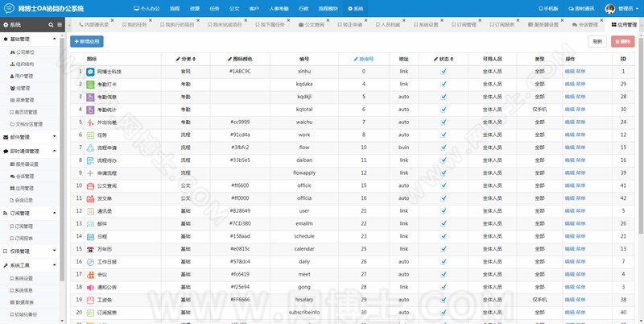Toggle the status checkbox for the calendar row
The image size is (644, 324).
tap(444, 249)
